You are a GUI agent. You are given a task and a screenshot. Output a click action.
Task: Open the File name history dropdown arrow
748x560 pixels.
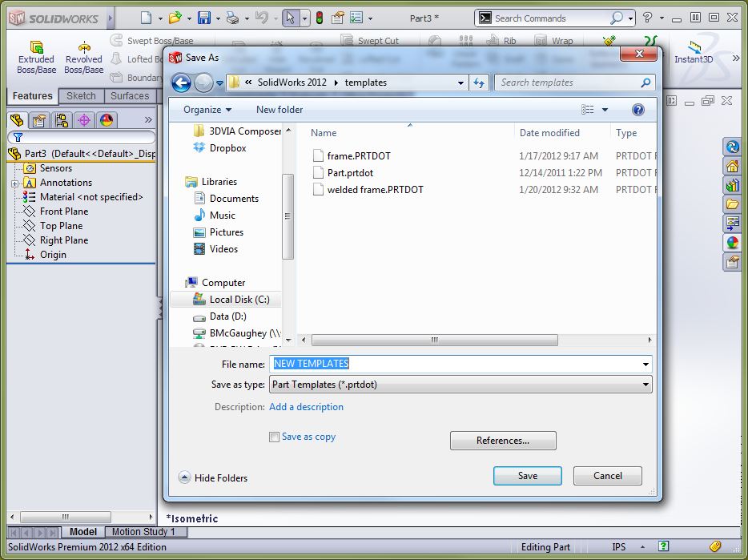click(x=645, y=365)
